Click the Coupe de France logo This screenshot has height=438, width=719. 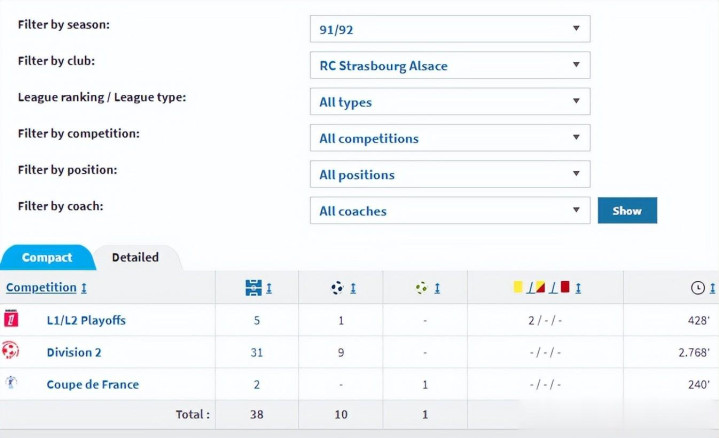[x=11, y=384]
